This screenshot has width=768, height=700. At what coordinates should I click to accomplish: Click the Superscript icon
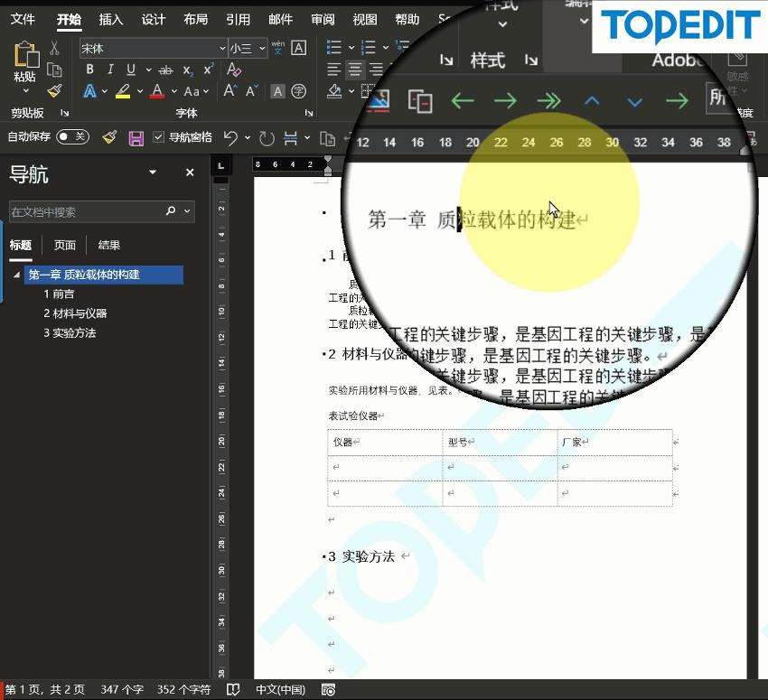[x=208, y=69]
